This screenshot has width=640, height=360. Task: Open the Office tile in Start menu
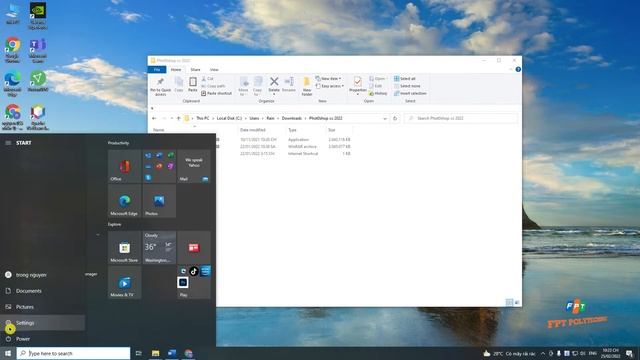[124, 166]
